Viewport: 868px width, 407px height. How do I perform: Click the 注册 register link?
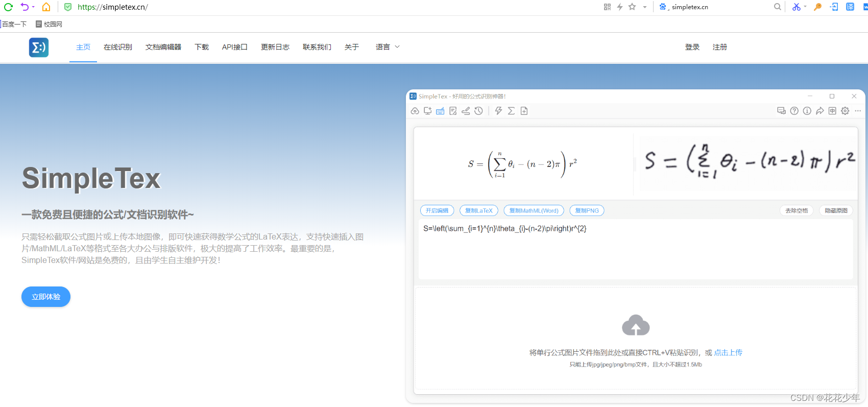tap(720, 47)
